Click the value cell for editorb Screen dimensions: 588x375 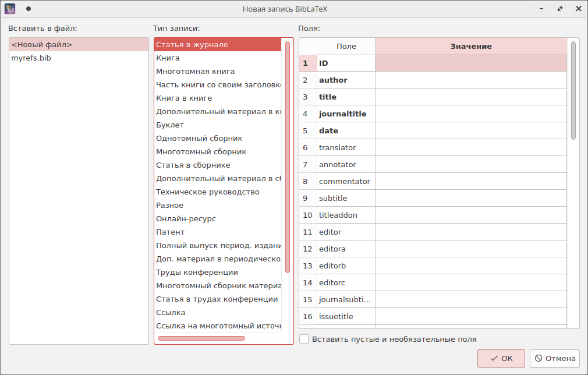coord(471,266)
